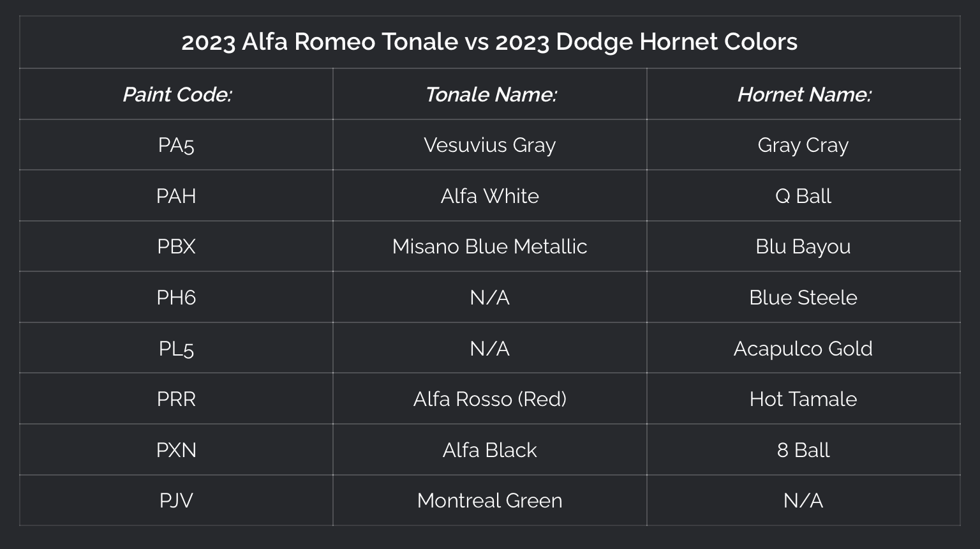The width and height of the screenshot is (980, 549).
Task: Select the Alfa Rosso (Red) cell
Action: pyautogui.click(x=489, y=399)
